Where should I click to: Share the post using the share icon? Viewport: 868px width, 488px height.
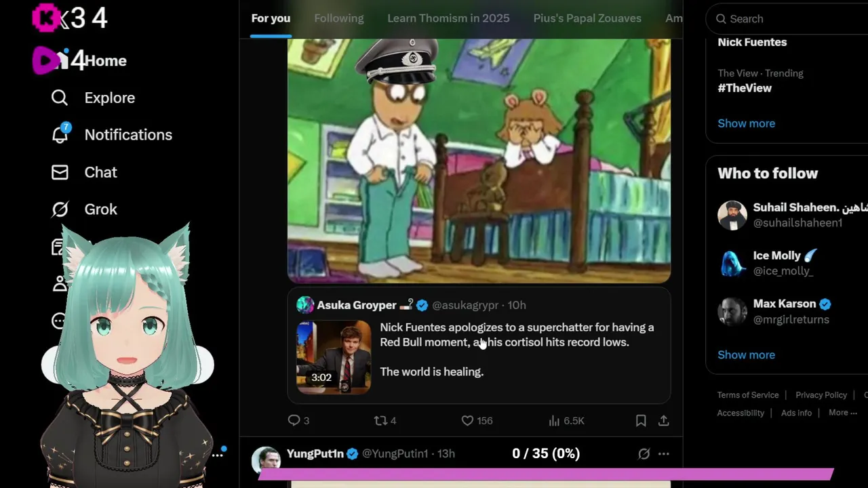click(664, 420)
